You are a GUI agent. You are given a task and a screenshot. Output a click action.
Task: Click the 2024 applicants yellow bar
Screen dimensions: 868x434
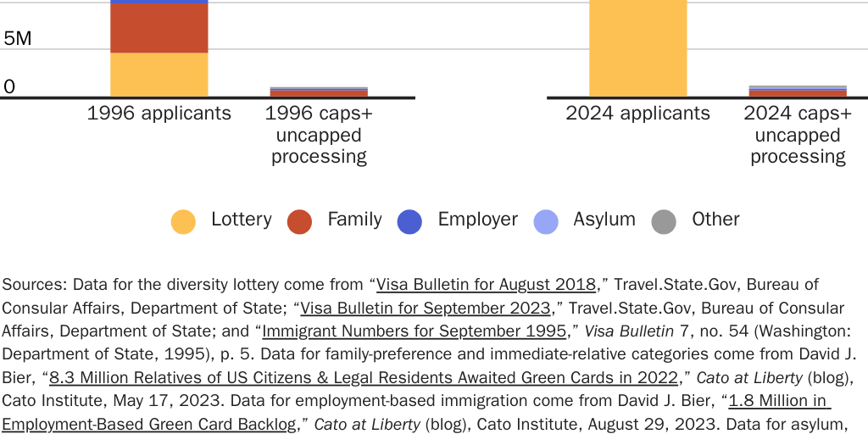(637, 47)
